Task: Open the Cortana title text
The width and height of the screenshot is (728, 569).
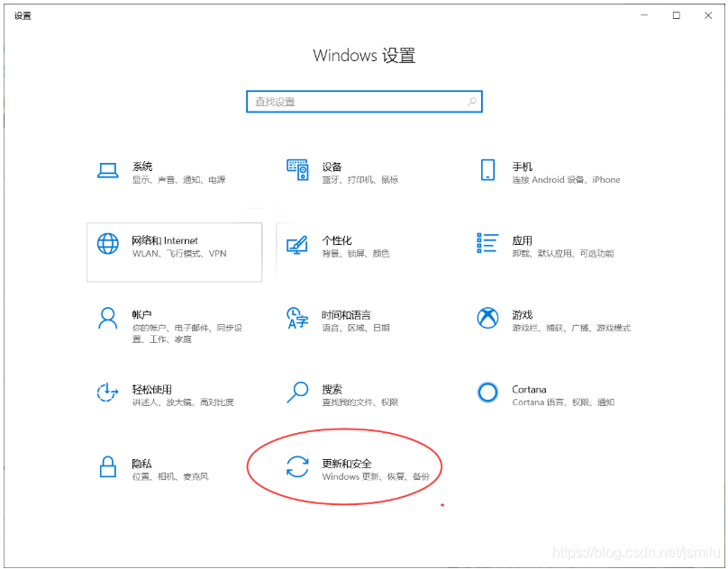Action: coord(529,390)
